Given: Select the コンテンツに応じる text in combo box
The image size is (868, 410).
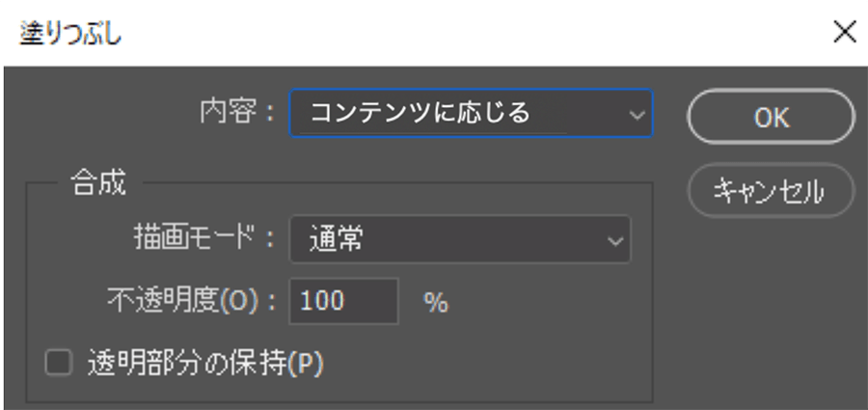Looking at the screenshot, I should pyautogui.click(x=420, y=113).
